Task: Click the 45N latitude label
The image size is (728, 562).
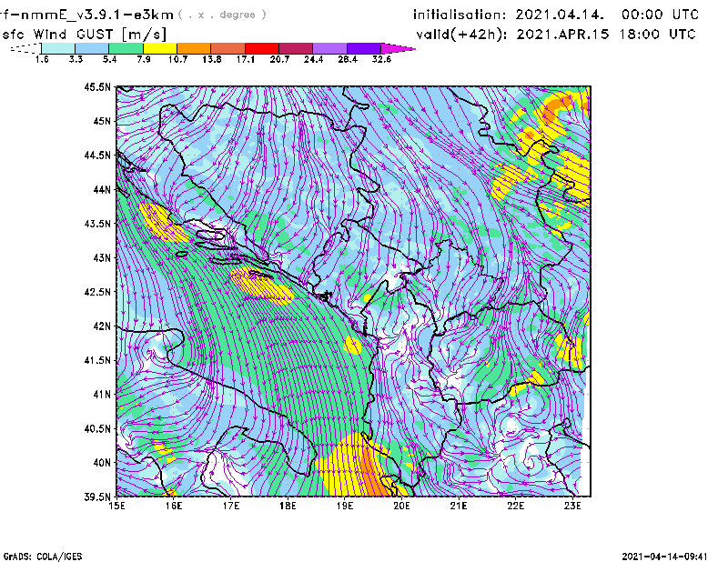Action: (x=102, y=121)
